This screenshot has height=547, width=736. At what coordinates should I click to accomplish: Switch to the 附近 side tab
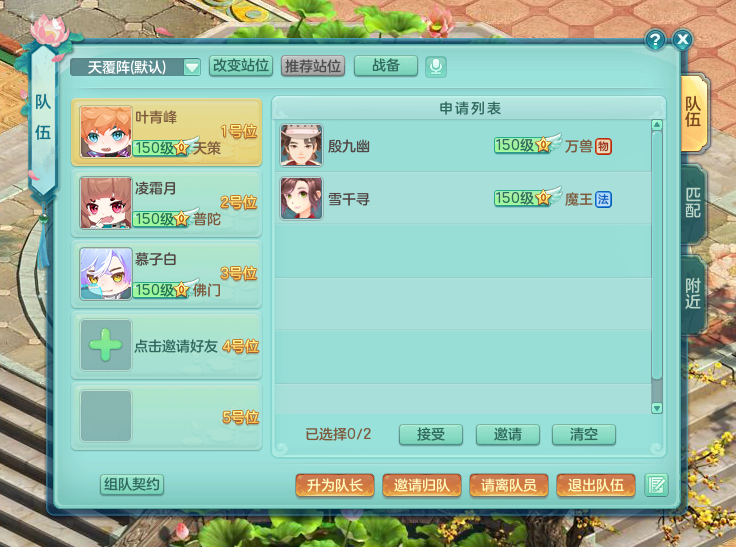[x=693, y=293]
